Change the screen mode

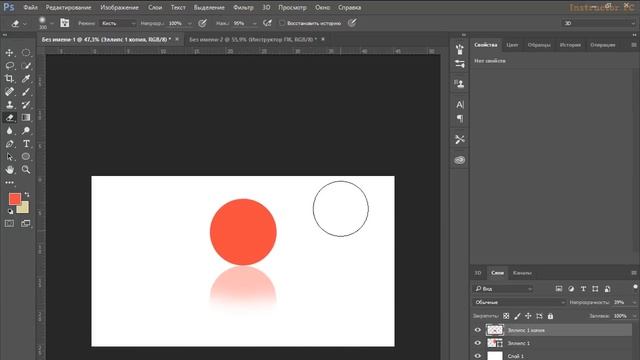click(26, 223)
